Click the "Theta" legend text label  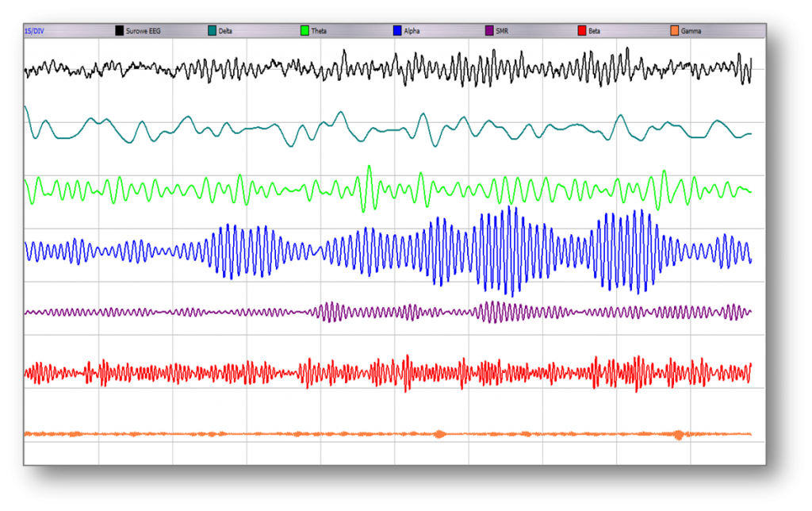pos(319,31)
